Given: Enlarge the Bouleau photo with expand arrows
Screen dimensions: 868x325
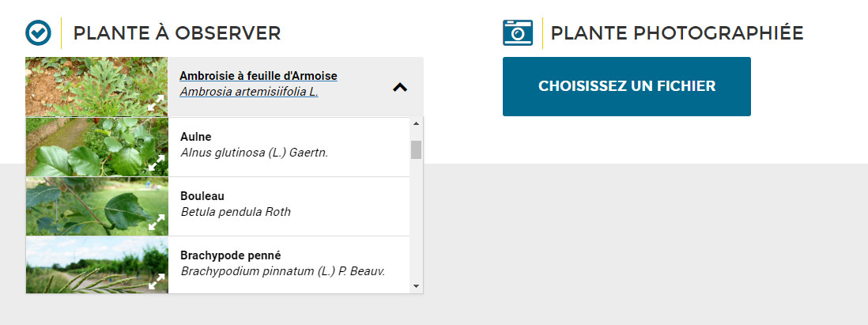Looking at the screenshot, I should [157, 222].
